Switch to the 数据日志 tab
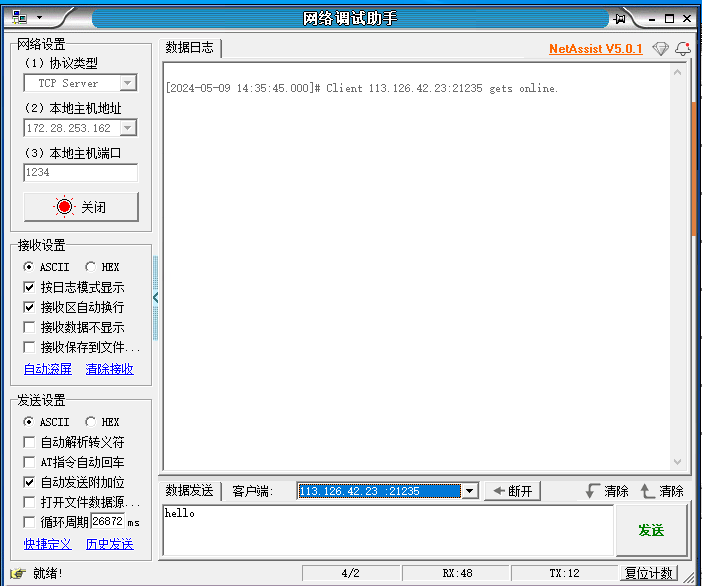Viewport: 702px width, 586px height. (190, 47)
